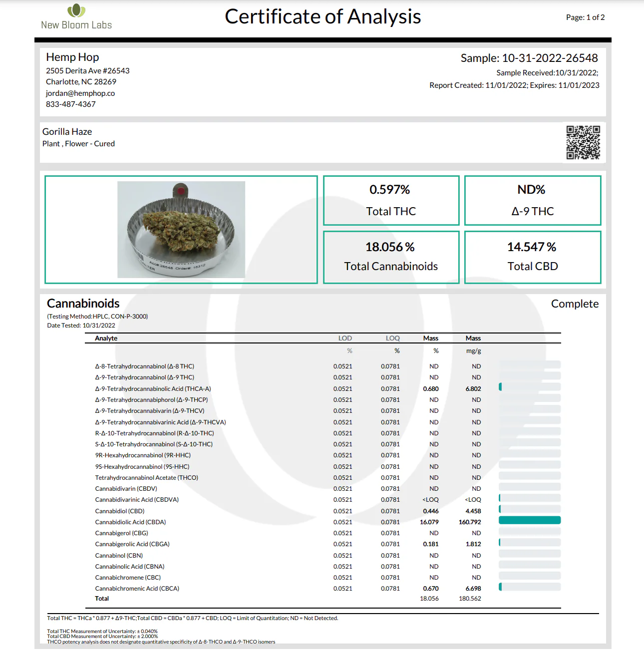644x660 pixels.
Task: Click the THCA-A 0.680 mass value
Action: [x=431, y=389]
